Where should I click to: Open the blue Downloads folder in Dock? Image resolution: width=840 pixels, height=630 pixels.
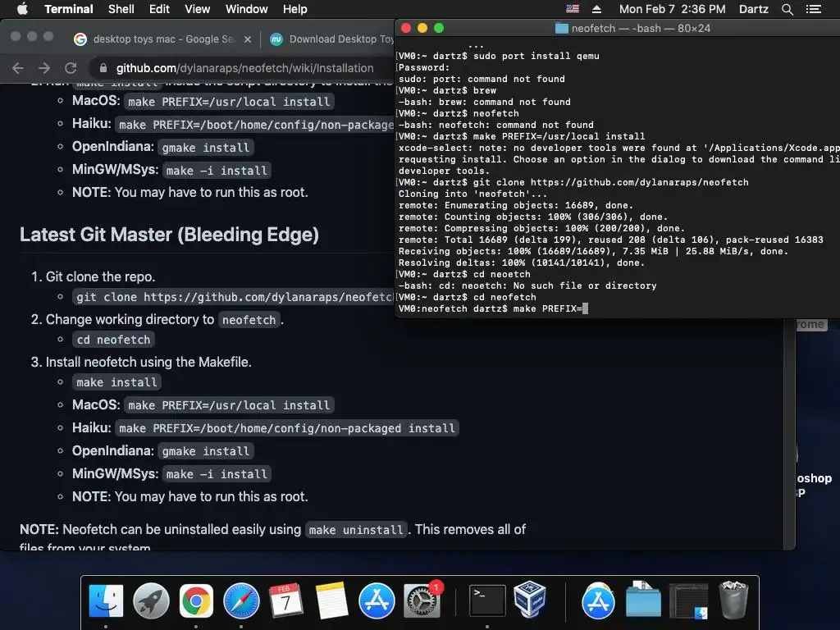click(x=643, y=600)
